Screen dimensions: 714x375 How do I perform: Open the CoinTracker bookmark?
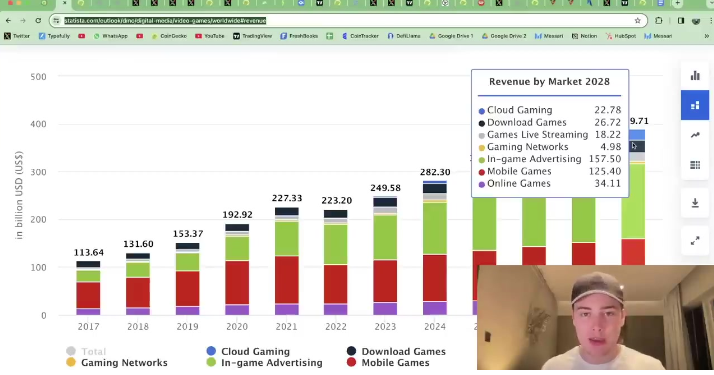pos(360,36)
